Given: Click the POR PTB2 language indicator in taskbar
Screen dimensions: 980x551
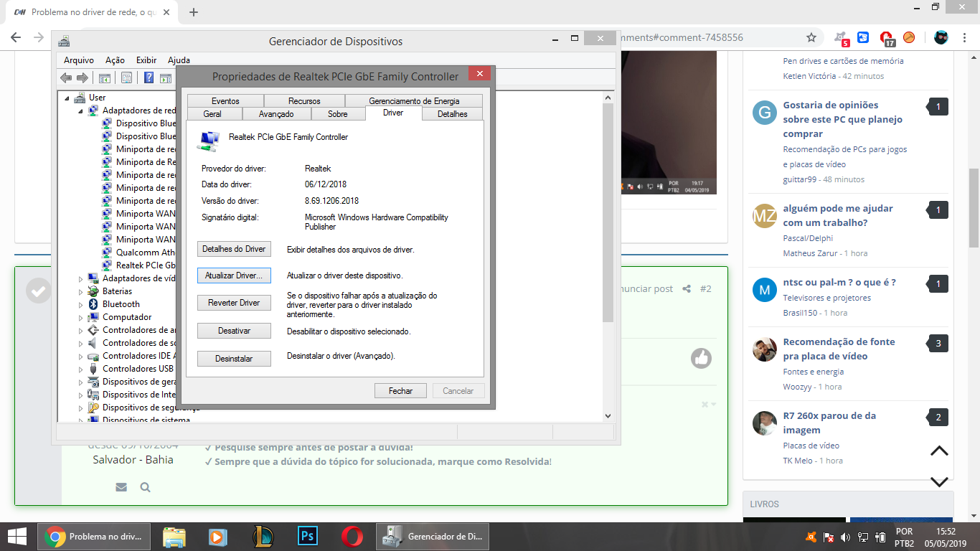Looking at the screenshot, I should click(x=904, y=537).
